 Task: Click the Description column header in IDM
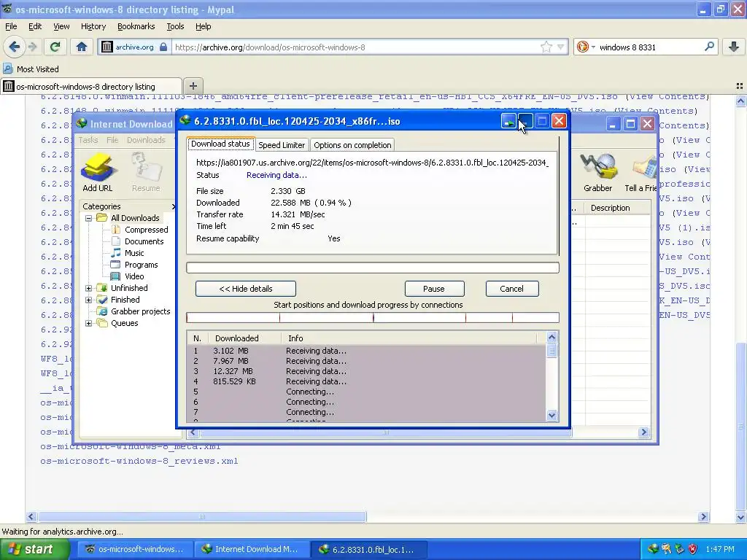point(611,208)
